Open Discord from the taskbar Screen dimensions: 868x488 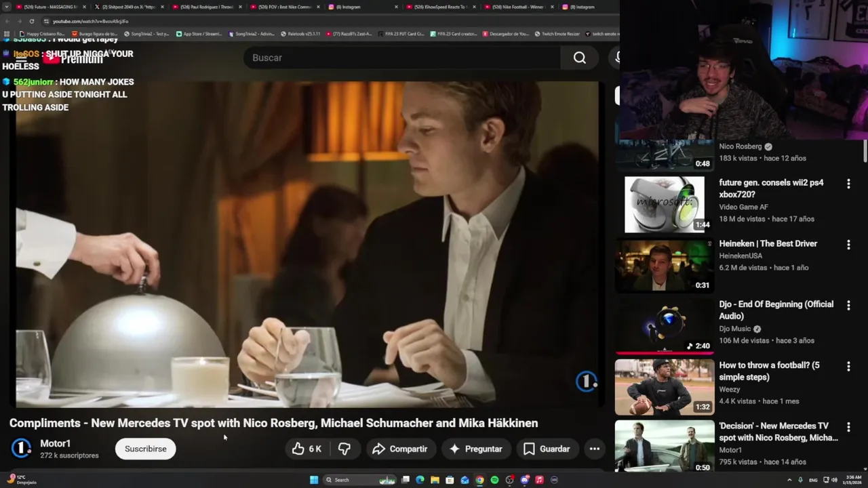(524, 480)
